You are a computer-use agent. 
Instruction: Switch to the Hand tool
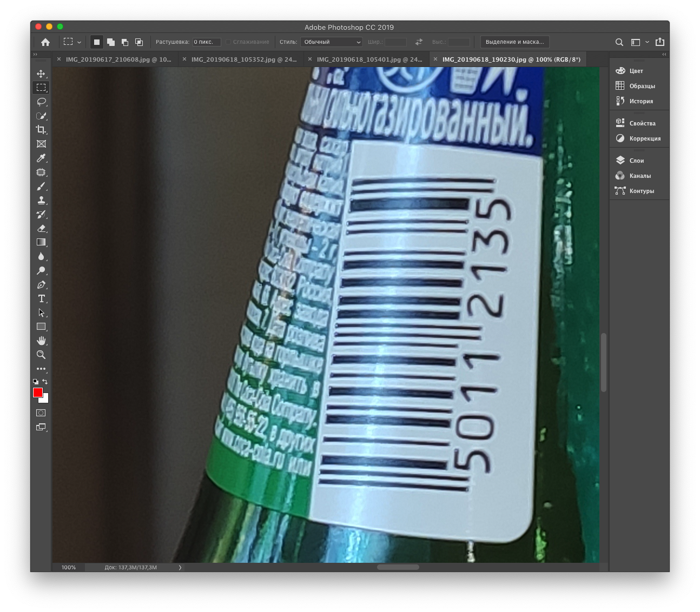point(41,341)
